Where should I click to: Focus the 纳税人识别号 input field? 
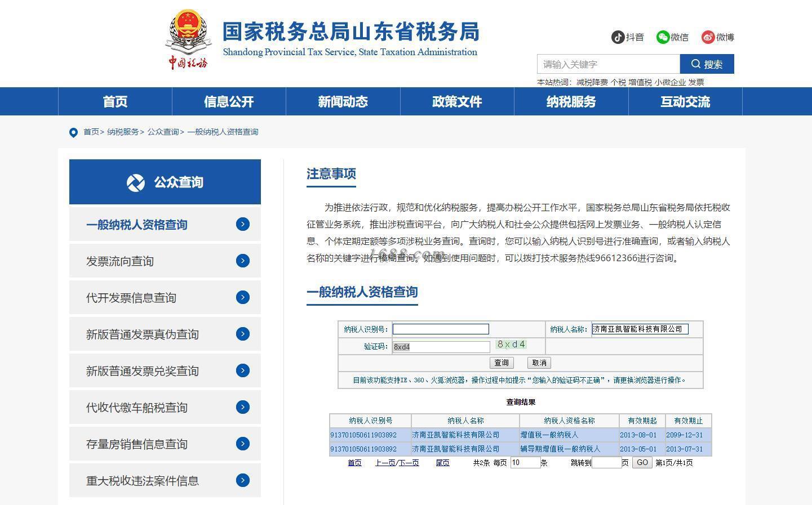click(441, 329)
